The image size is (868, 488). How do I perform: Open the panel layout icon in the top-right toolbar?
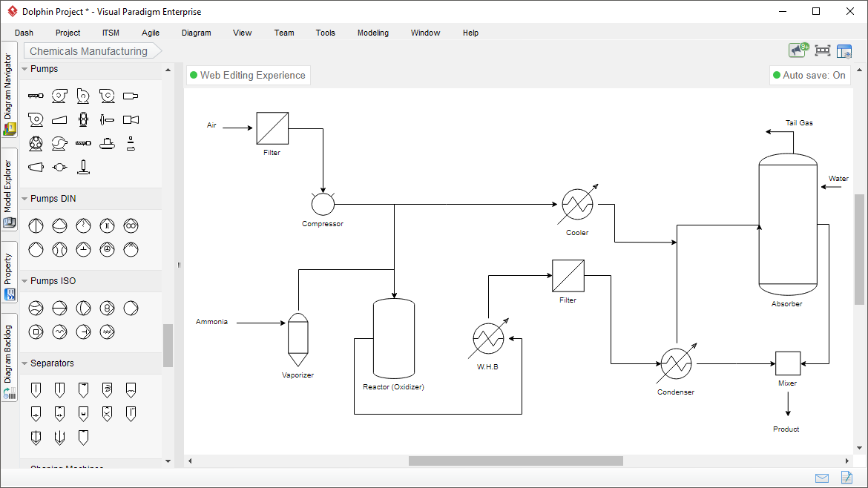tap(844, 50)
